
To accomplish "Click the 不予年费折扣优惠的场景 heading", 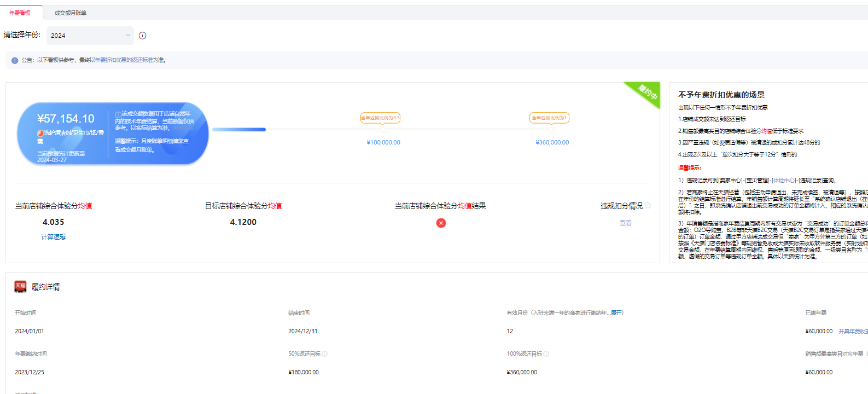I will click(721, 95).
